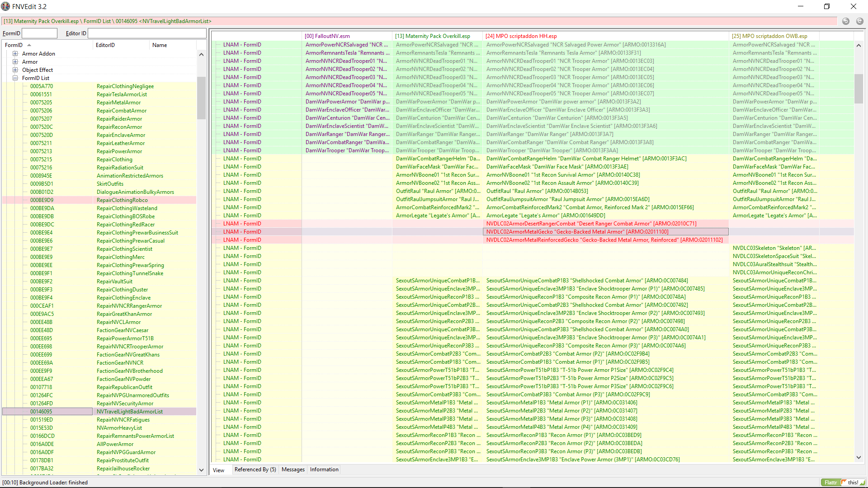Collapse the FormID List tree node

(x=15, y=78)
